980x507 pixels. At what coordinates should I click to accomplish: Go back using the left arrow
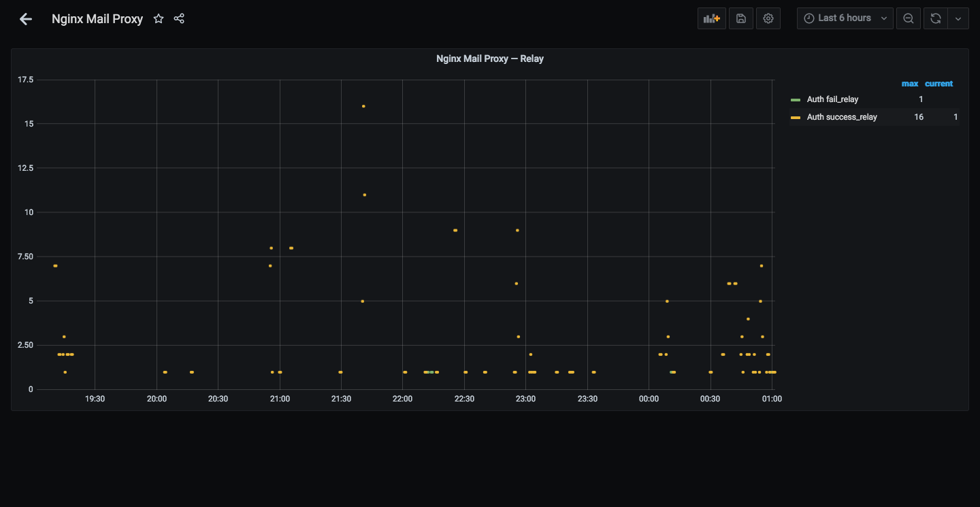pos(26,19)
